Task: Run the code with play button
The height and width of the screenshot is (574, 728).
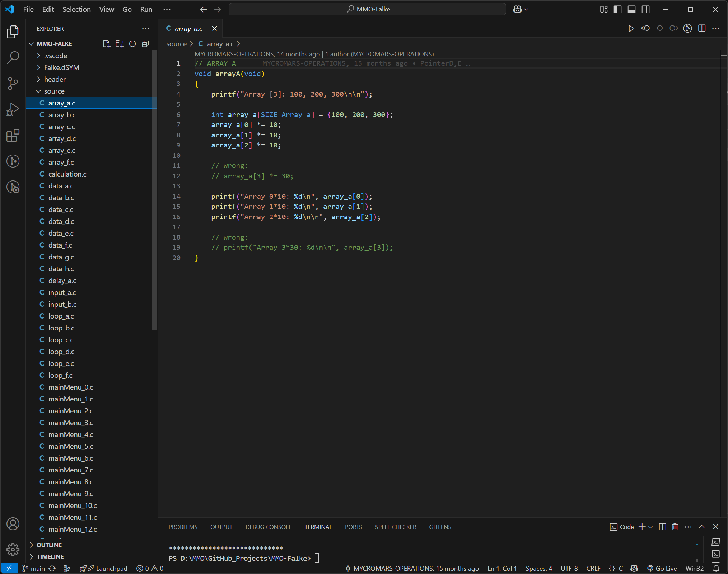Action: [x=631, y=28]
